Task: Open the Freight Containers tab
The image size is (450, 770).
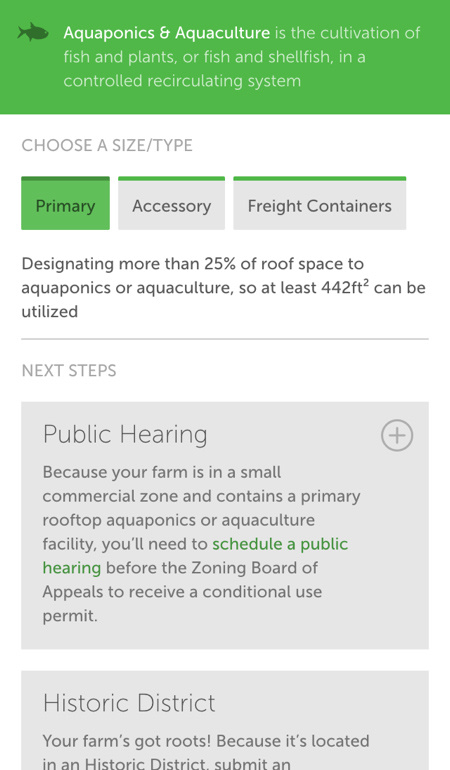Action: coord(319,203)
